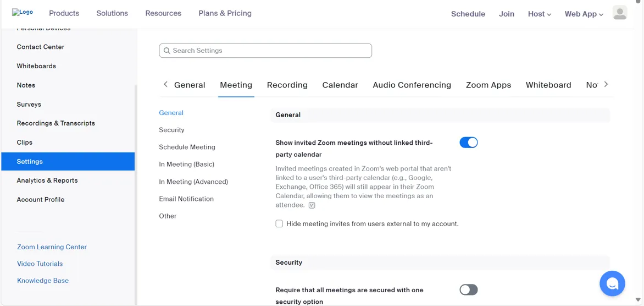Jump to In Meeting (Advanced) section
This screenshot has width=644, height=306.
tap(193, 182)
